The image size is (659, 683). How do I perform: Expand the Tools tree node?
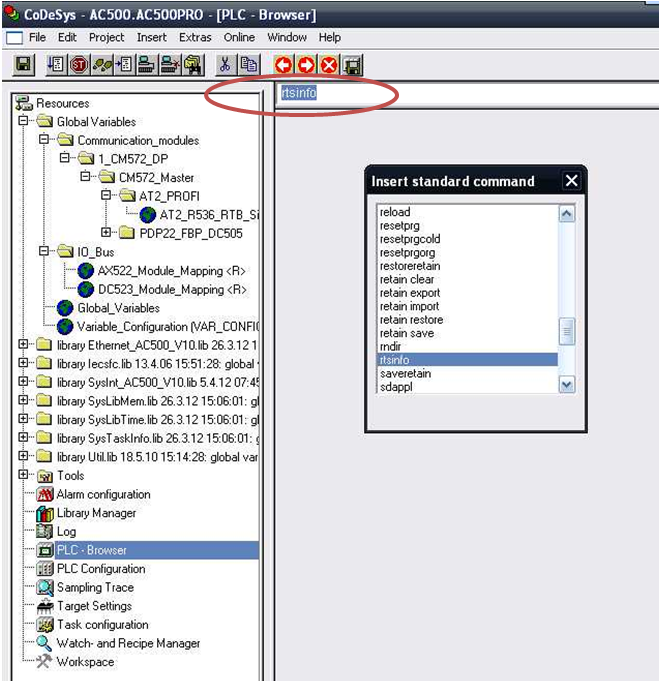(x=23, y=476)
